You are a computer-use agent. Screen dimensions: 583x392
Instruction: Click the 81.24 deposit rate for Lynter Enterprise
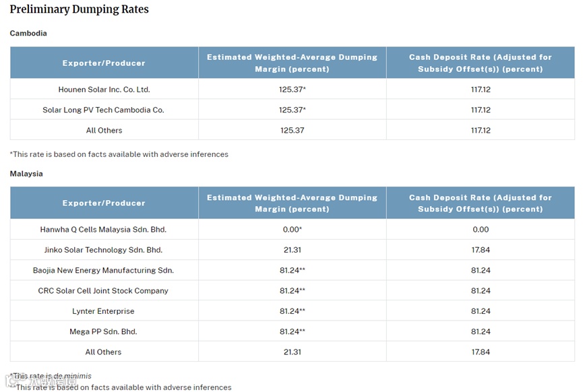click(481, 311)
